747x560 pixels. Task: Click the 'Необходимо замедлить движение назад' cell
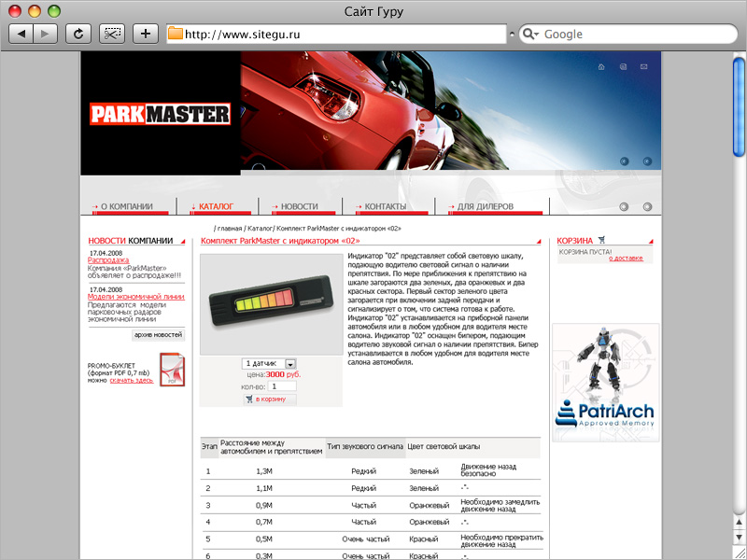pos(500,505)
